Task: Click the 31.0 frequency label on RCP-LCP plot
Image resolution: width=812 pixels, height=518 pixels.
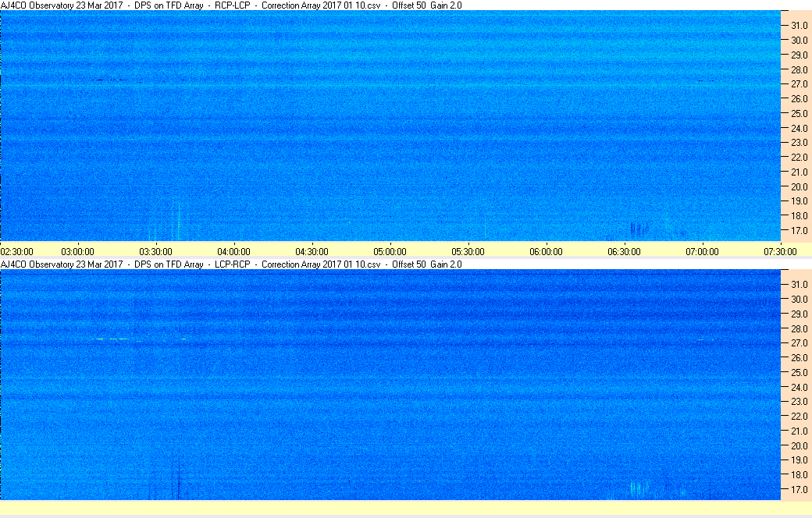Action: click(x=799, y=26)
